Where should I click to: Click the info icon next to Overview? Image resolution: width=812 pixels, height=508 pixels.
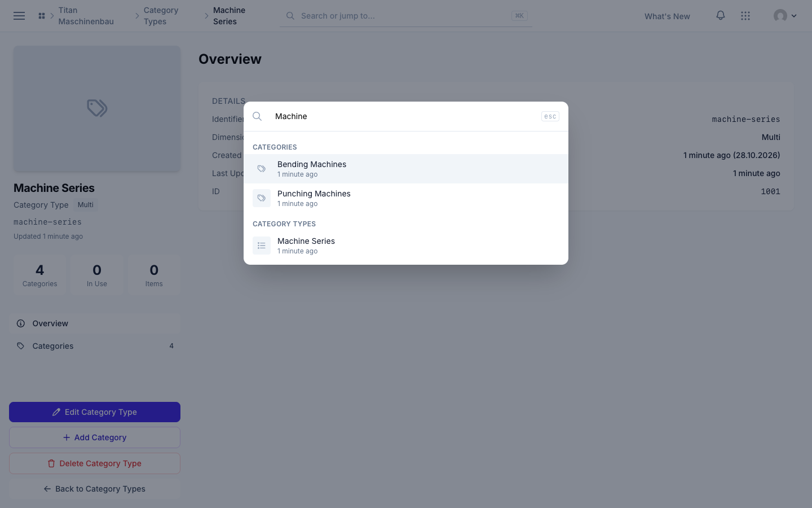click(21, 323)
